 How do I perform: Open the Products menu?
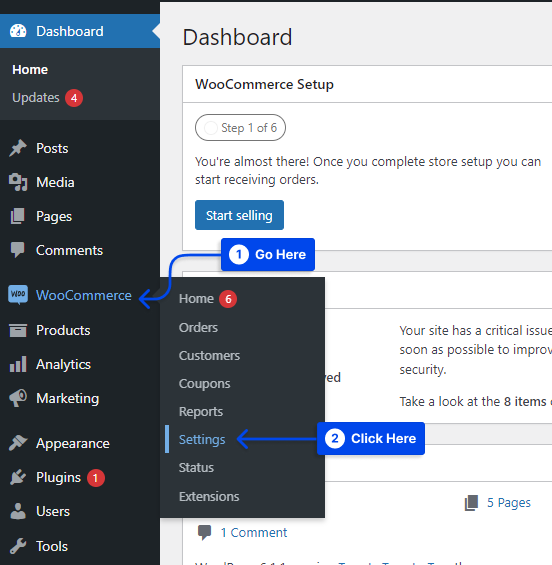[x=63, y=330]
